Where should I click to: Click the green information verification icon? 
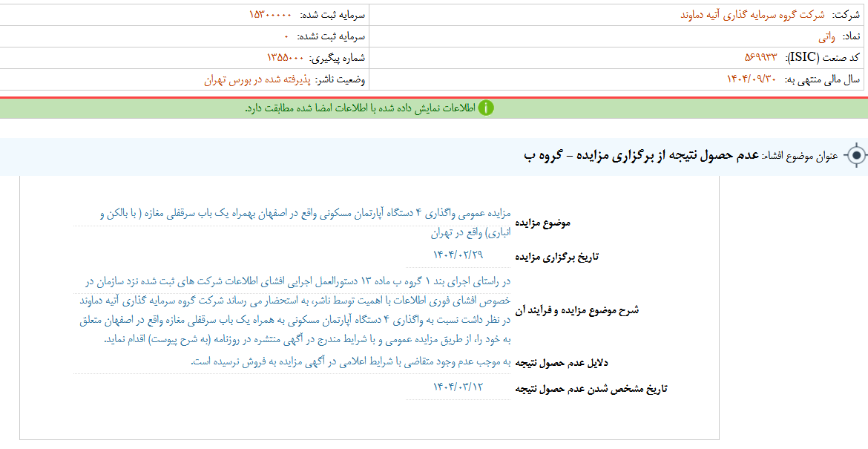point(486,108)
